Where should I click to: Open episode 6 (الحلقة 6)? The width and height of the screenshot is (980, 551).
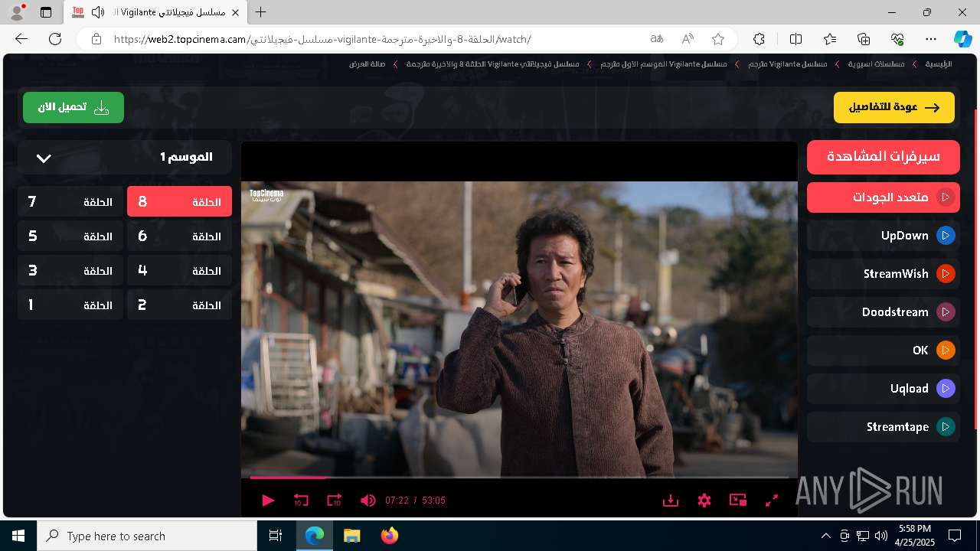point(179,236)
